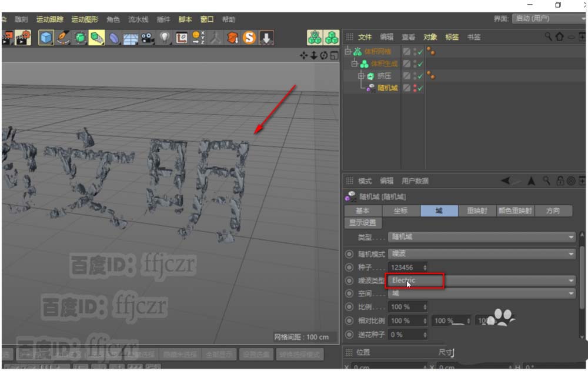Click the orange S plugin icon
The image size is (588, 371).
pyautogui.click(x=249, y=38)
